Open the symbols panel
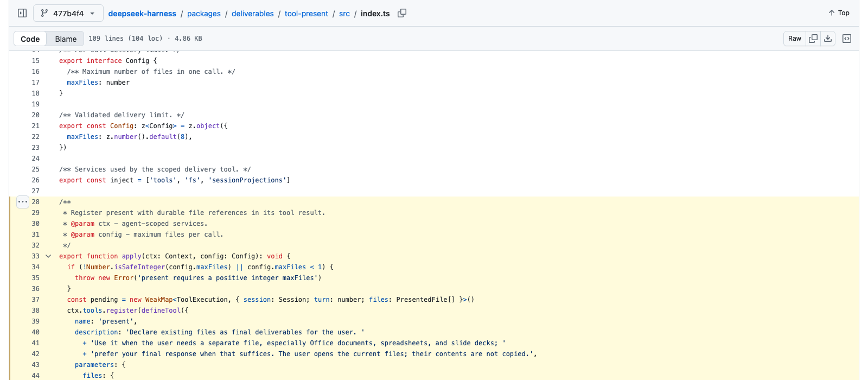868x380 pixels. (x=847, y=39)
